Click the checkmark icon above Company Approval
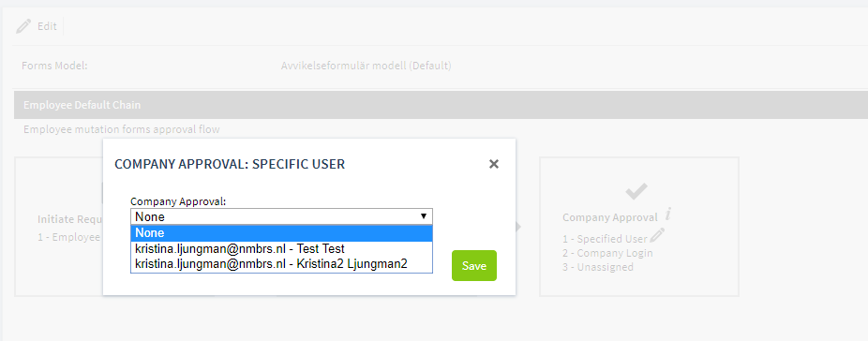The image size is (868, 341). [636, 192]
